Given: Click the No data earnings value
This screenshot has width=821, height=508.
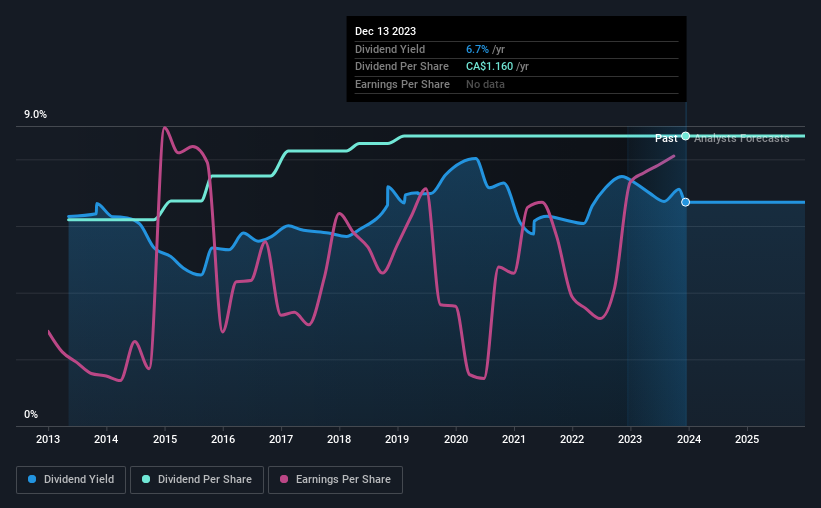Looking at the screenshot, I should [x=485, y=84].
